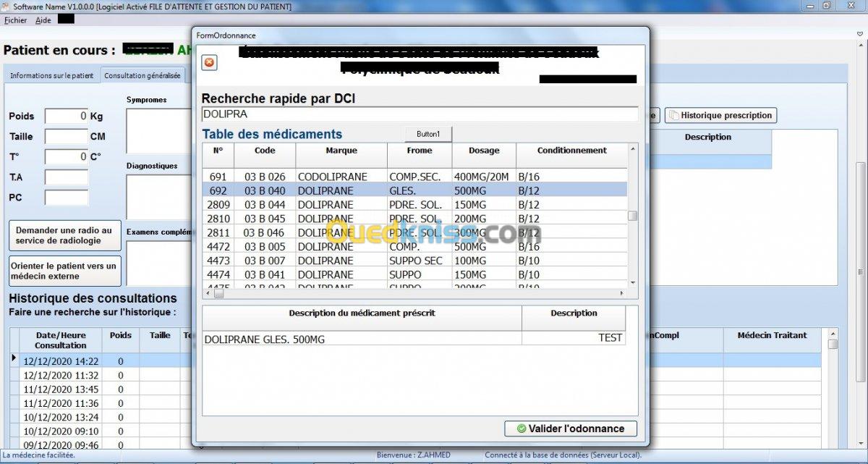The image size is (868, 464).
Task: Focus the Recherche rapide par DCI field
Action: coord(420,114)
